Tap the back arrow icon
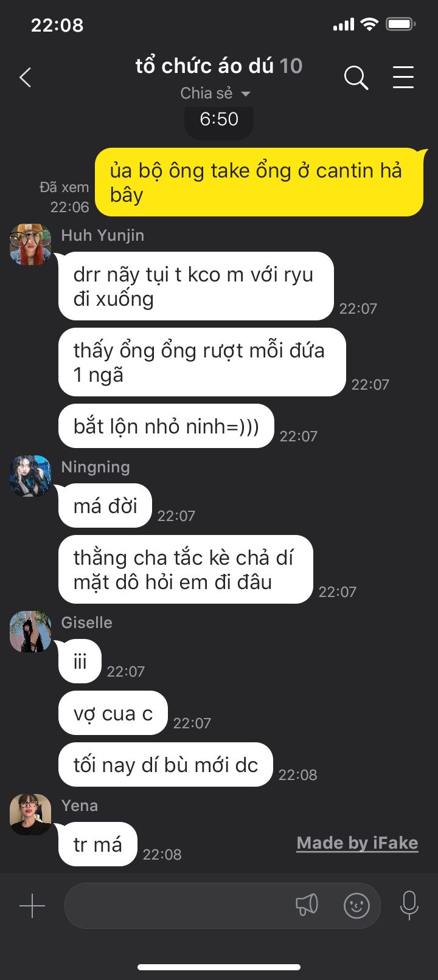This screenshot has width=438, height=980. tap(26, 78)
